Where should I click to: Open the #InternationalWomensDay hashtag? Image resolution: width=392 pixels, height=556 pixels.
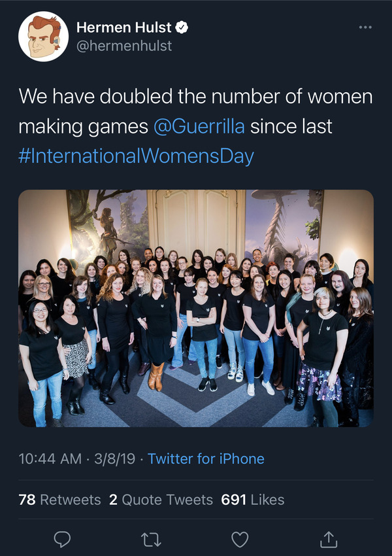(x=136, y=156)
